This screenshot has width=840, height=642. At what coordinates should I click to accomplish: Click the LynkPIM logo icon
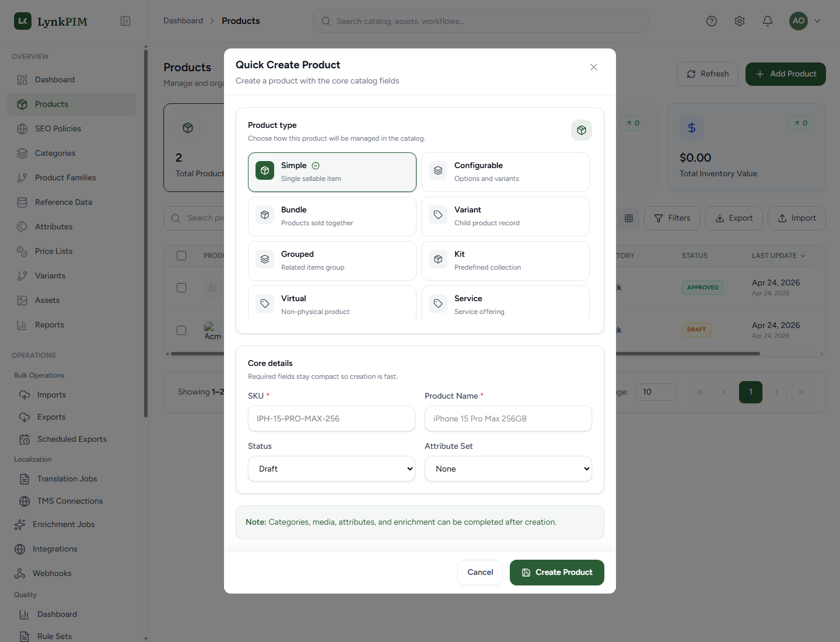coord(23,21)
